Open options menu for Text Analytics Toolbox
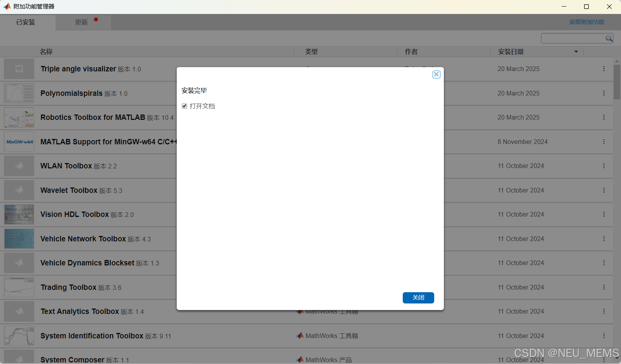 604,311
